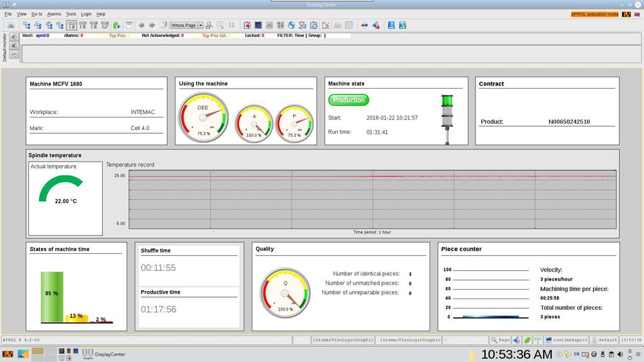Open the Login menu

[86, 14]
